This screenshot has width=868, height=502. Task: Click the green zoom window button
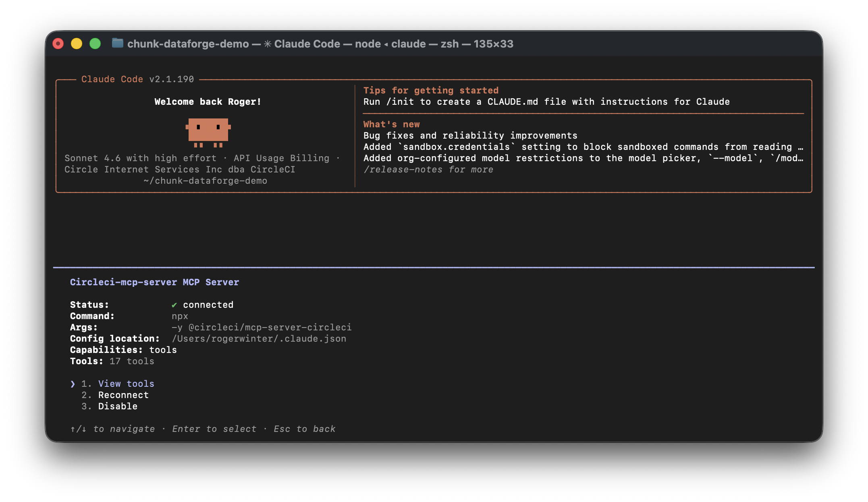click(x=95, y=44)
